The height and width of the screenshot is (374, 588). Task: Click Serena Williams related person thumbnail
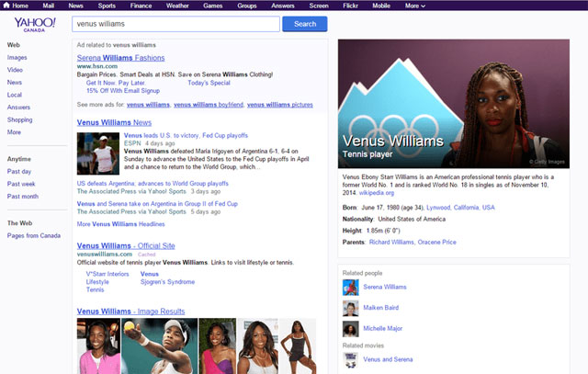pos(350,287)
